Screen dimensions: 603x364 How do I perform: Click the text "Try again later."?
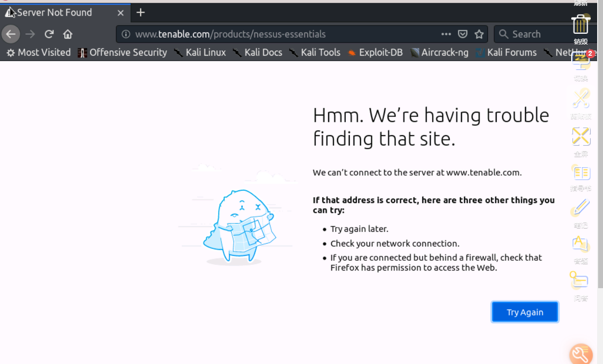coord(359,229)
